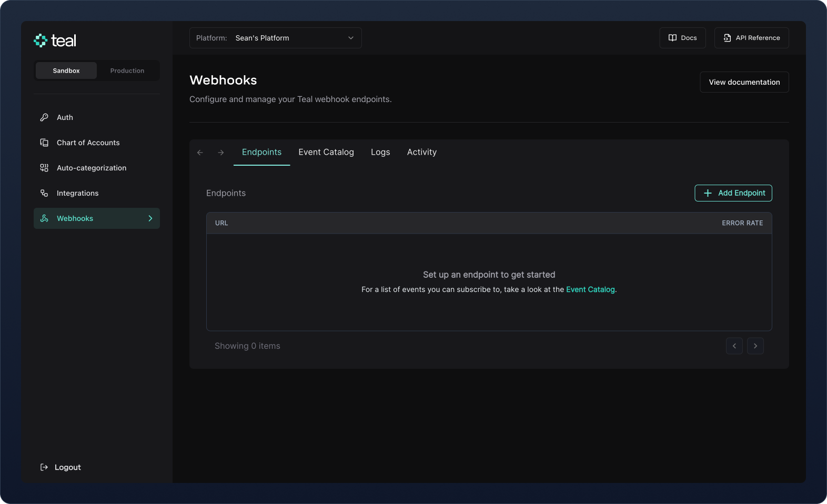The width and height of the screenshot is (827, 504).
Task: Select Auth in the sidebar
Action: [97, 117]
